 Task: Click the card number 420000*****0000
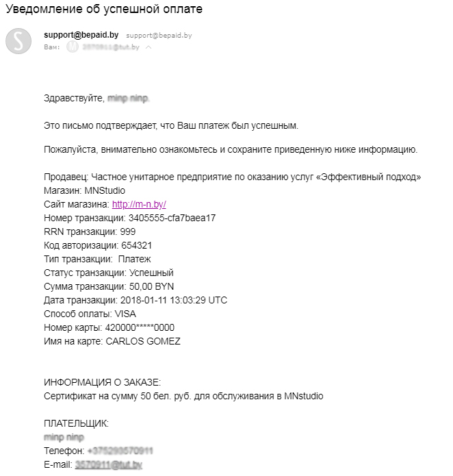[x=140, y=327]
